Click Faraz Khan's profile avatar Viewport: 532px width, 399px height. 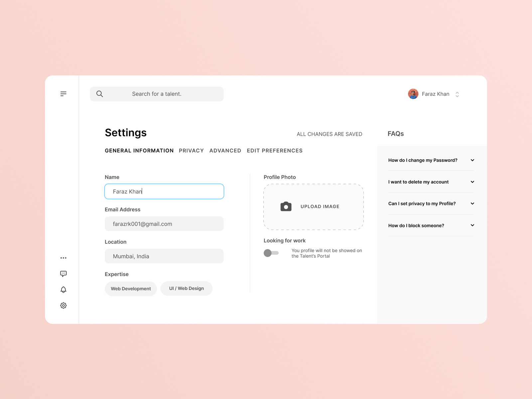[413, 94]
